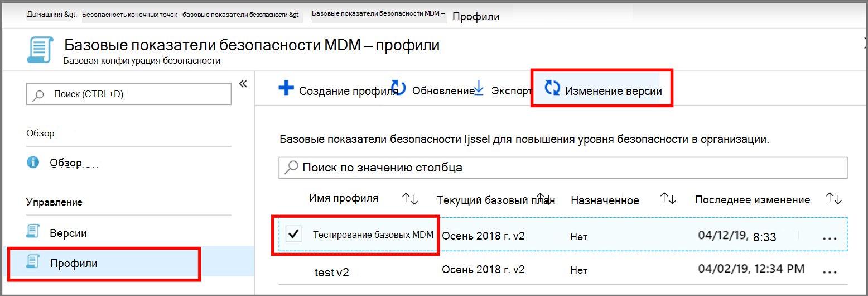
Task: Open the ellipsis menu for test v2 row
Action: coord(830,271)
